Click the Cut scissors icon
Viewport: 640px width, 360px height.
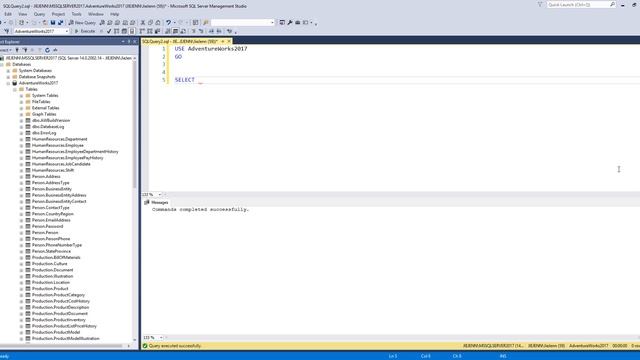143,22
